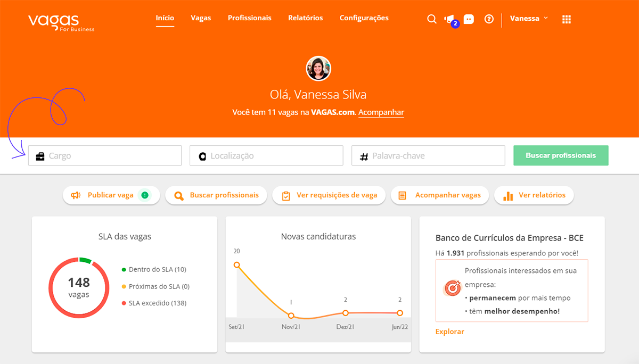
Task: Click the Próximas do SLA (0) legend
Action: point(155,286)
